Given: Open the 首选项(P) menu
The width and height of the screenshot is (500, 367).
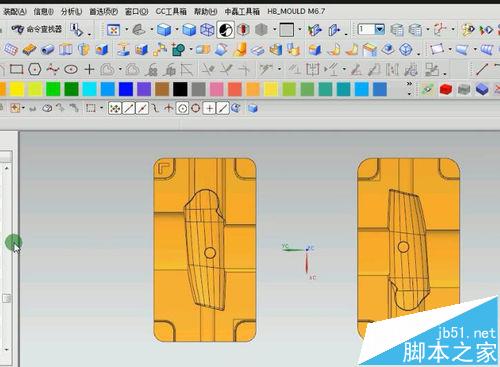Looking at the screenshot, I should click(x=103, y=11).
